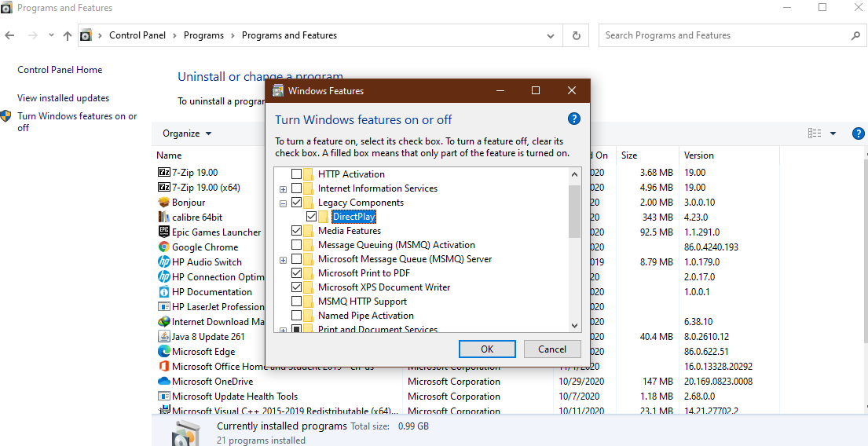Screen dimensions: 868x446
Task: Open Control Panel Home link
Action: pyautogui.click(x=60, y=70)
